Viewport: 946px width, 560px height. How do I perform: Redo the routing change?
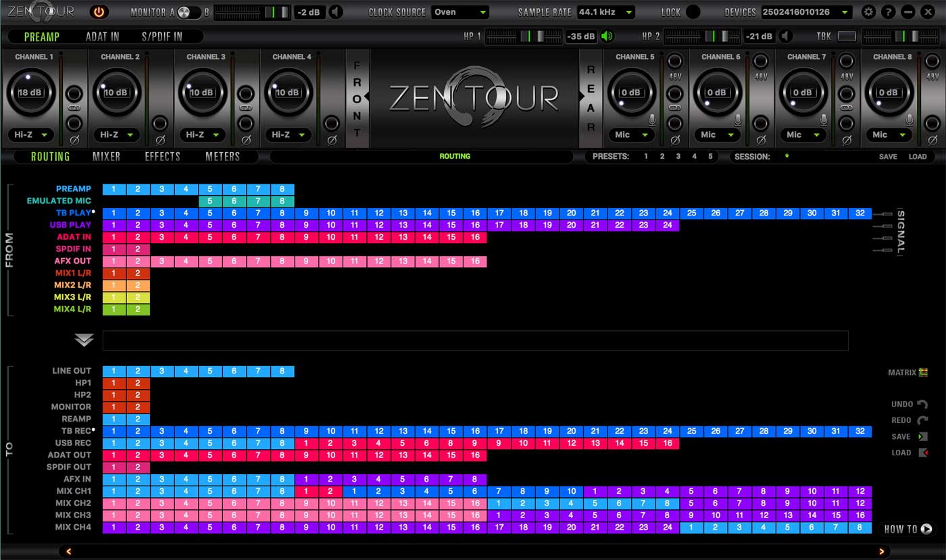click(x=922, y=420)
